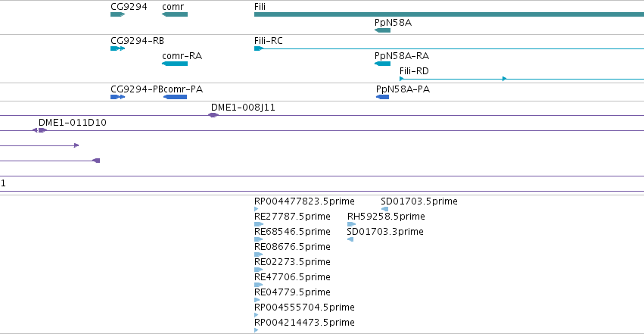Image resolution: width=644 pixels, height=334 pixels.
Task: Open the RE27787.5prime EST label
Action: 292,217
